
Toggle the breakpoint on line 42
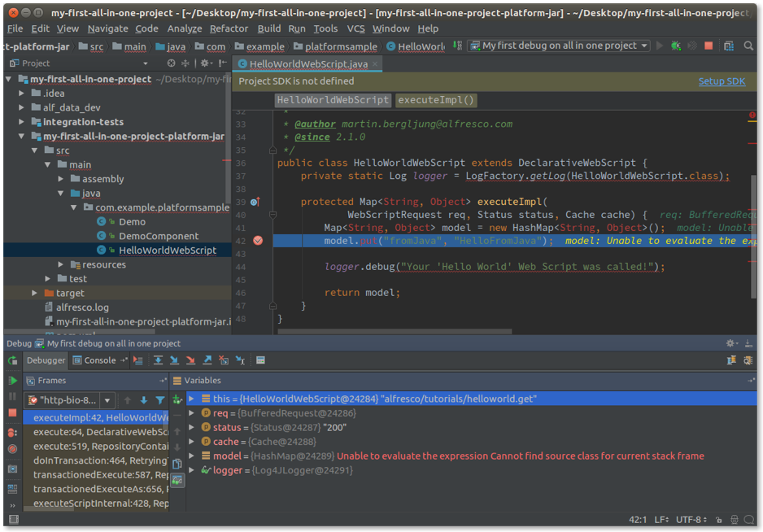tap(258, 241)
